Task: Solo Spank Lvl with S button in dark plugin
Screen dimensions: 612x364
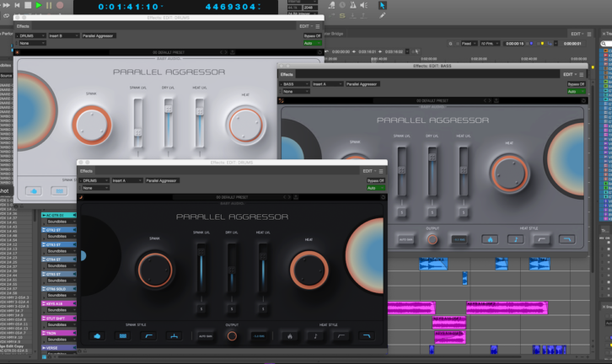Action: (201, 309)
